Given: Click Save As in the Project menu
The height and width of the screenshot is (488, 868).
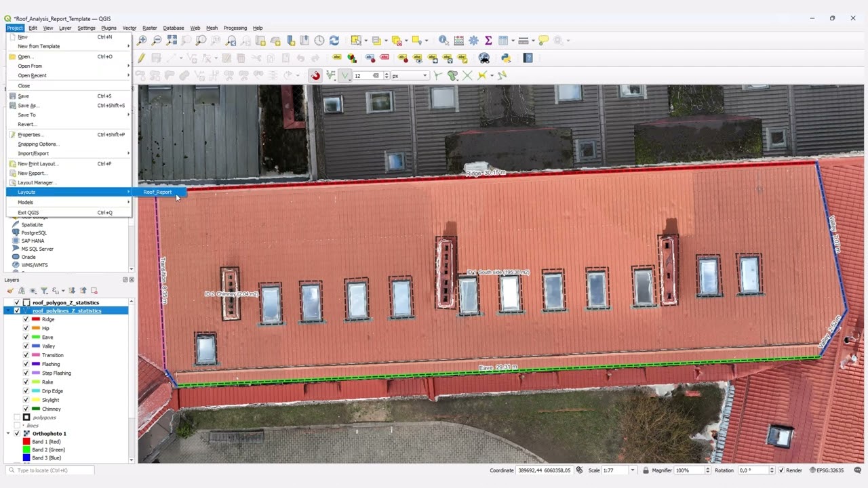Looking at the screenshot, I should coord(68,105).
